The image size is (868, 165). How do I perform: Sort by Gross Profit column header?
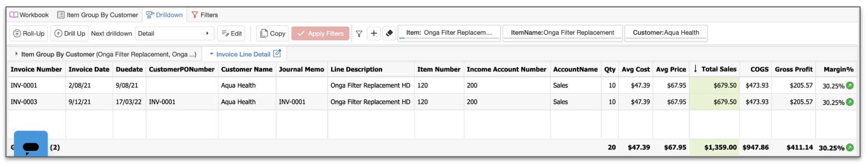point(794,70)
